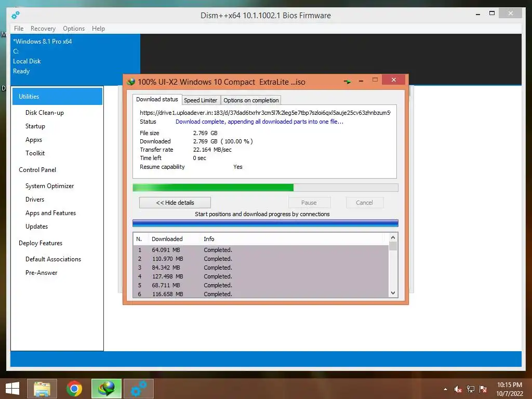
Task: Select connection row with 68.711 MB
Action: tap(261, 285)
